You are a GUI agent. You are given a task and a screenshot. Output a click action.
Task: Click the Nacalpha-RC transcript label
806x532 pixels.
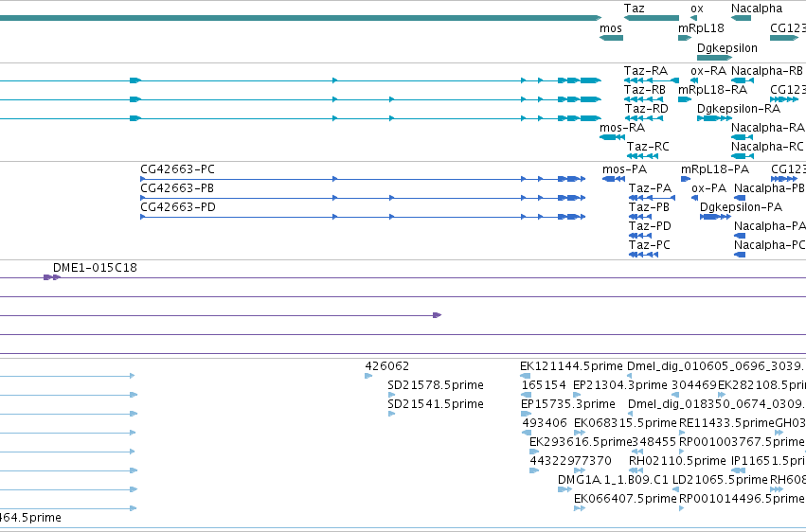point(767,147)
